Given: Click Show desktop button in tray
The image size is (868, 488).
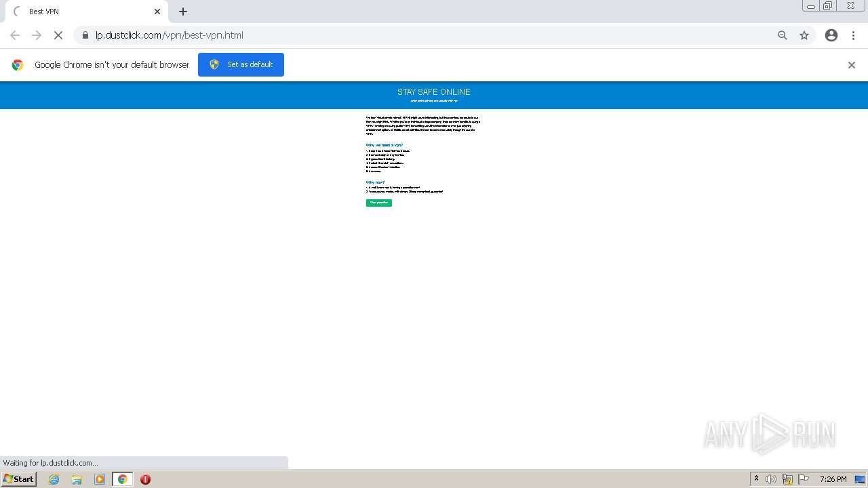Looking at the screenshot, I should tap(861, 479).
